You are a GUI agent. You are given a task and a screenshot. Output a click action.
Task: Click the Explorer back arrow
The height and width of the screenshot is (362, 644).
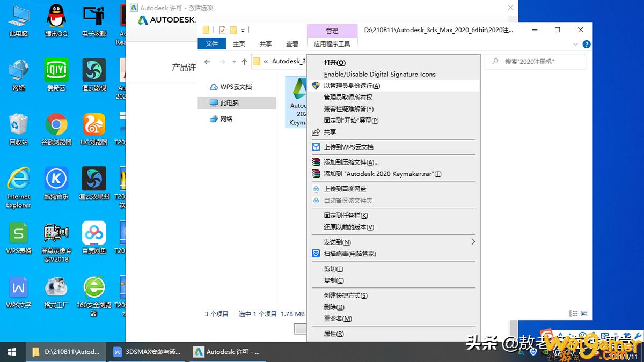[x=208, y=62]
